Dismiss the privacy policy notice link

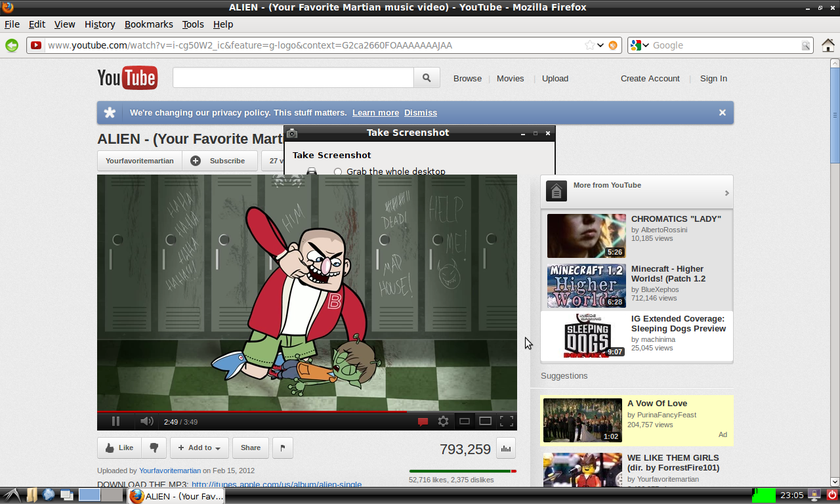pos(421,112)
